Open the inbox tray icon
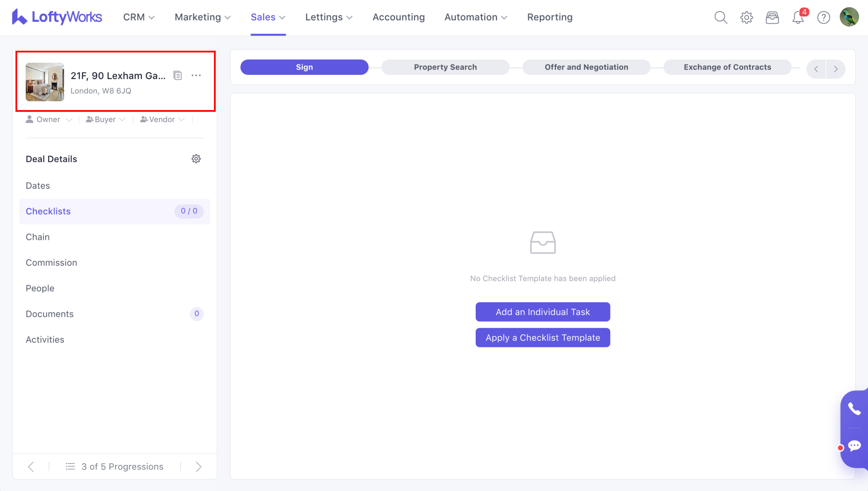 pyautogui.click(x=772, y=18)
